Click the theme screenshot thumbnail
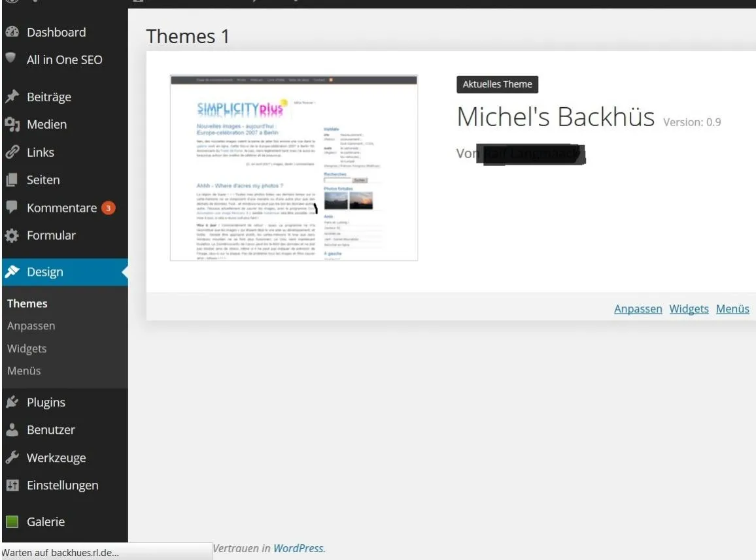756x560 pixels. click(294, 168)
